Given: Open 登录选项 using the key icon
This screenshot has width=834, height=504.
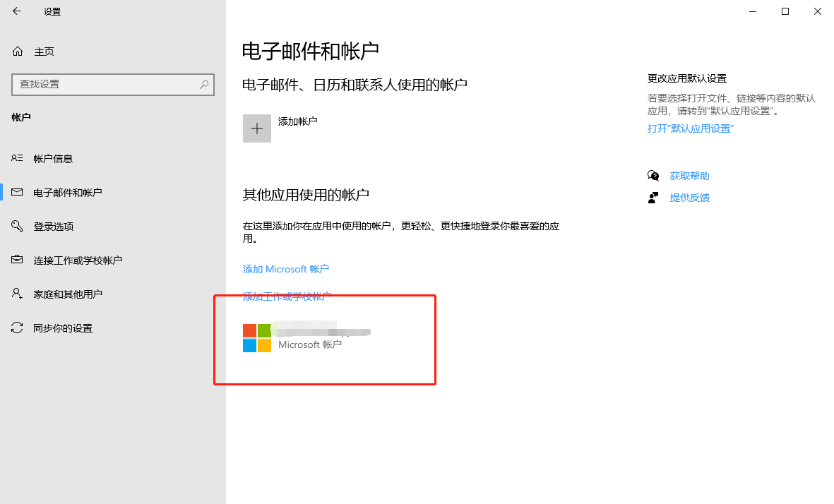Looking at the screenshot, I should tap(15, 226).
